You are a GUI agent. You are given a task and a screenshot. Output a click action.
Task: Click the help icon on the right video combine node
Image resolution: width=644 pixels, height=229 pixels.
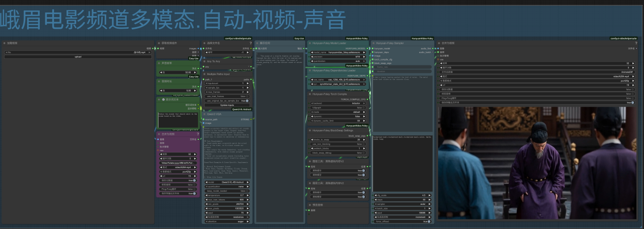(x=635, y=43)
